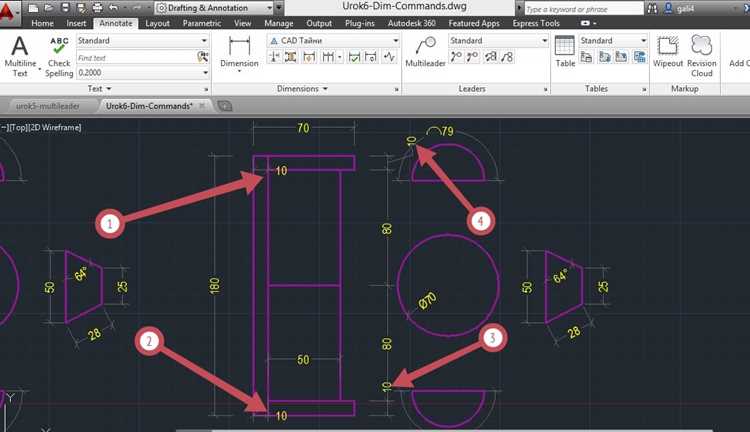Switch to the Parametric ribbon tab

click(x=201, y=23)
